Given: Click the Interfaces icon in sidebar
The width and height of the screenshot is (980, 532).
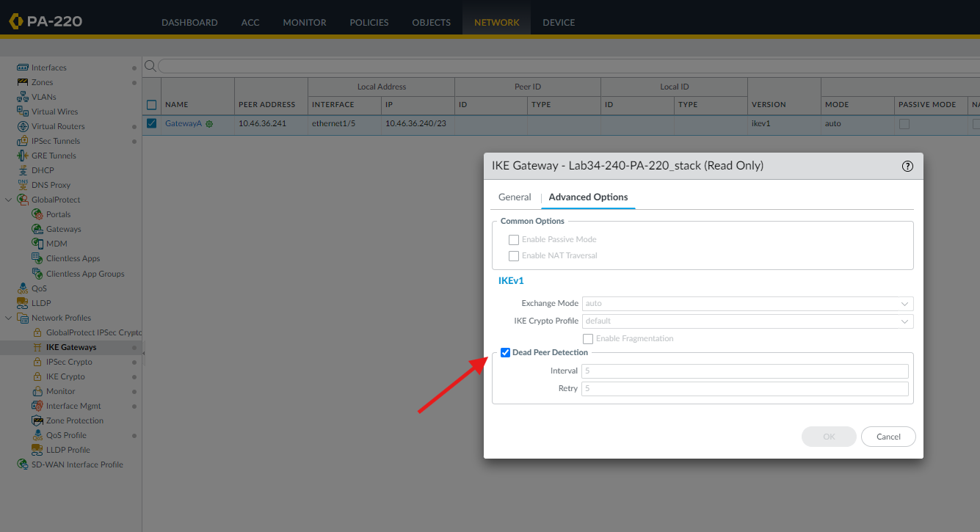Looking at the screenshot, I should (23, 68).
